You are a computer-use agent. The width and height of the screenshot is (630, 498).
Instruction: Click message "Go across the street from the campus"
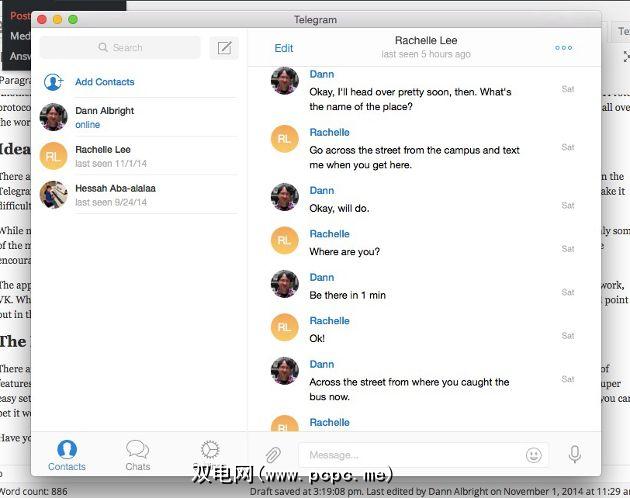coord(414,158)
